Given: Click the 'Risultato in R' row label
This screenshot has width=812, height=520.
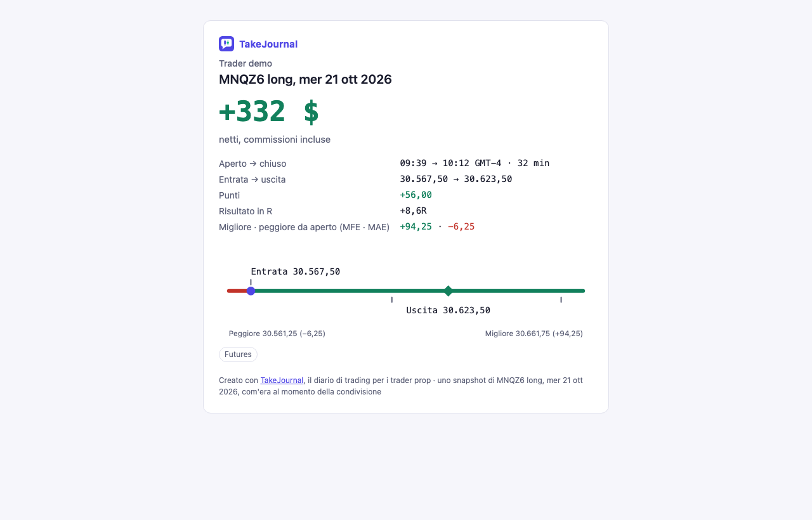Looking at the screenshot, I should (246, 211).
